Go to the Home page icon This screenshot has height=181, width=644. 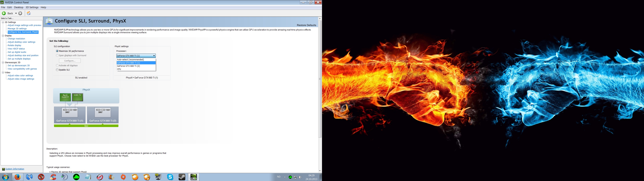pyautogui.click(x=29, y=13)
